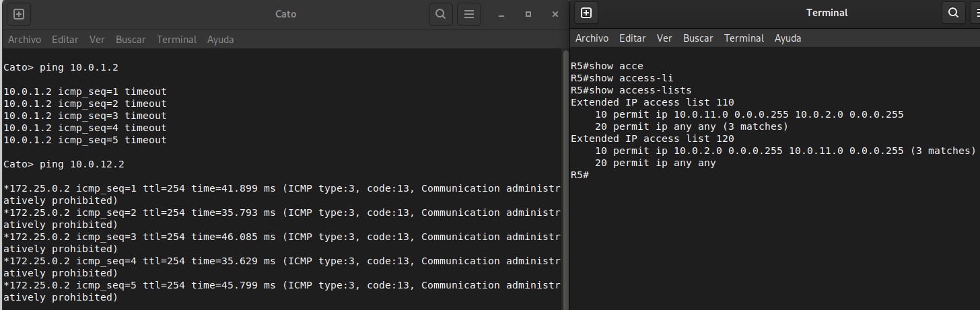Open Buscar menu in Cato window
The width and height of the screenshot is (980, 310).
[x=131, y=40]
